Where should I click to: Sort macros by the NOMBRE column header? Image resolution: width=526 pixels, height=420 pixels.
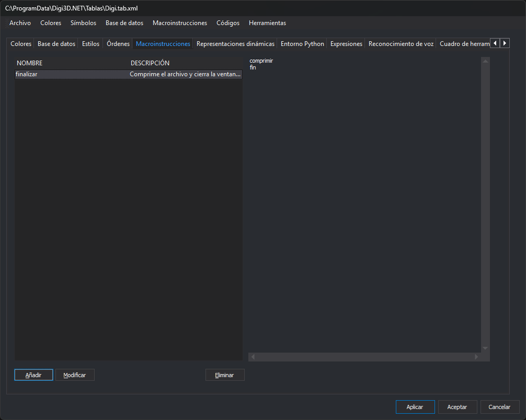pos(72,63)
